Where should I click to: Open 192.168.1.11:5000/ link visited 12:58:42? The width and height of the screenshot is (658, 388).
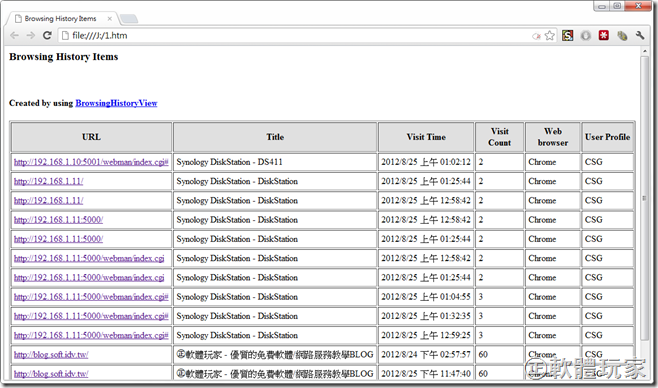[58, 220]
